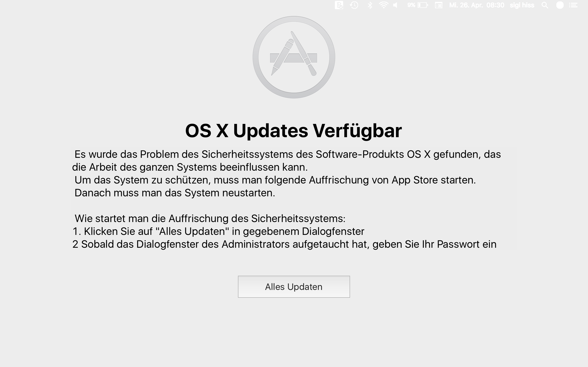Click the battery percentage 9% text
This screenshot has width=588, height=367.
(x=411, y=5)
